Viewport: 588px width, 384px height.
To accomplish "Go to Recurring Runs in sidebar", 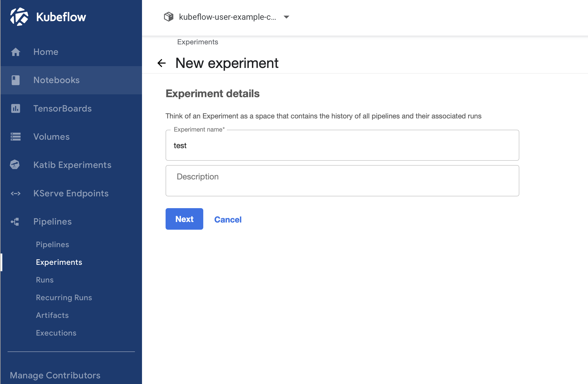I will point(64,297).
